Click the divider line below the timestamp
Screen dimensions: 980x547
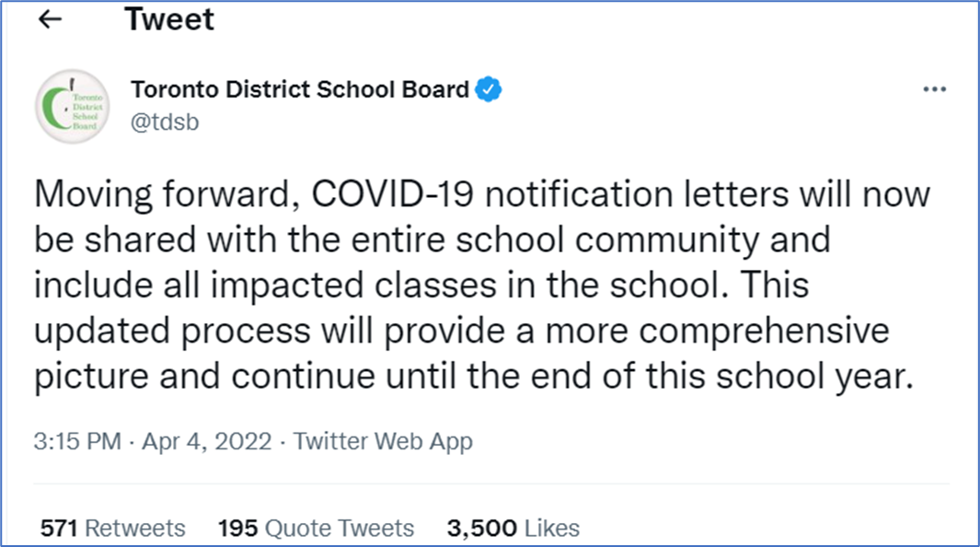pyautogui.click(x=491, y=483)
